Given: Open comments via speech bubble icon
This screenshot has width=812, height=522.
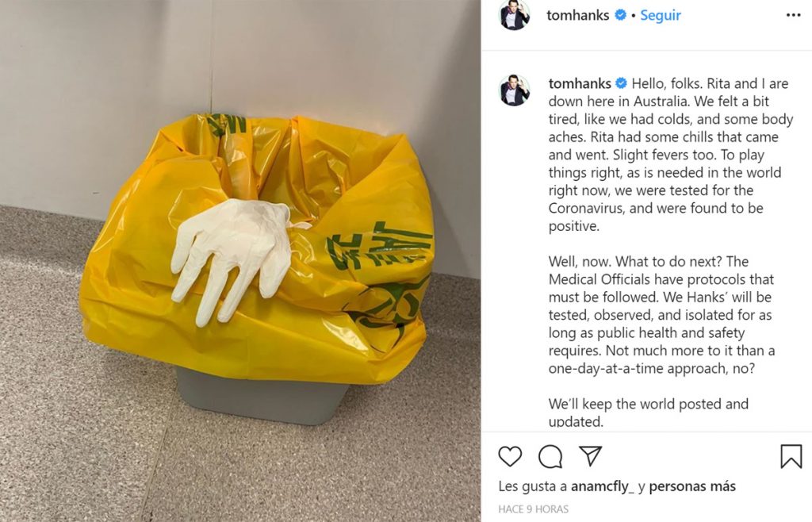Looking at the screenshot, I should 550,456.
